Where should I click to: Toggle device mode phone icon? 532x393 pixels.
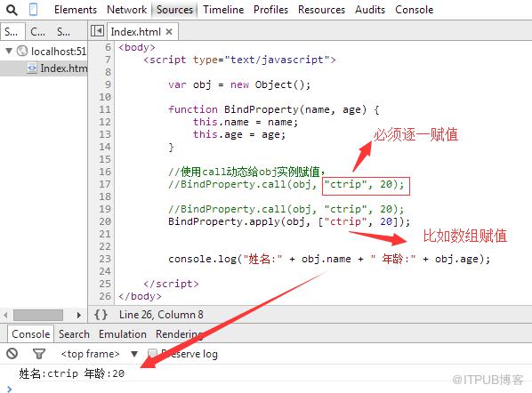[x=33, y=10]
